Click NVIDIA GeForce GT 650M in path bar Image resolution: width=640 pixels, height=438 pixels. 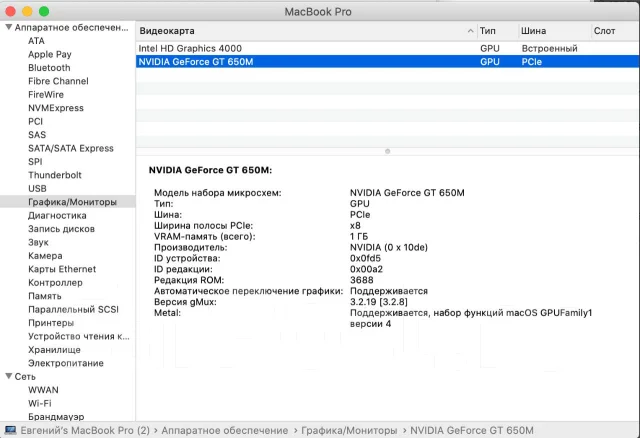pos(472,431)
